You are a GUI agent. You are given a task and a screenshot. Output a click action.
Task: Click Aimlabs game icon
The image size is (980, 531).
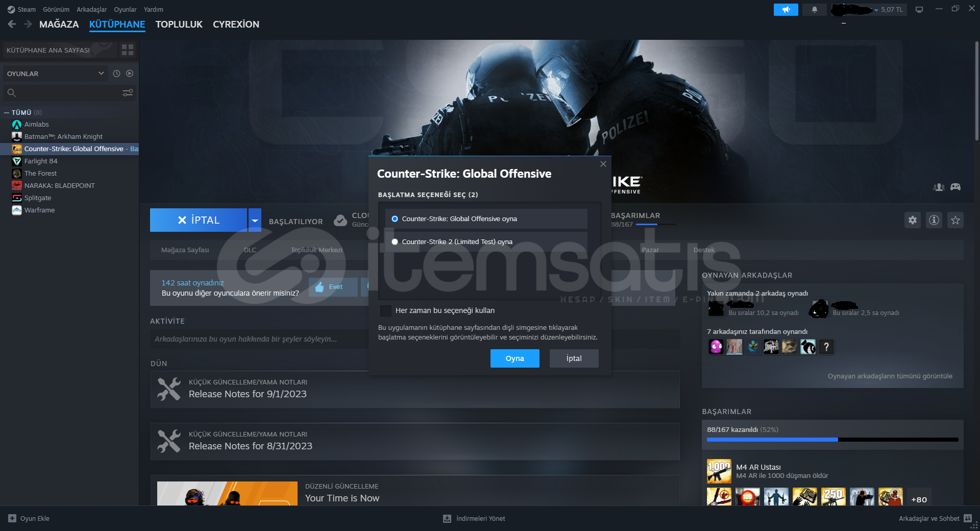17,125
